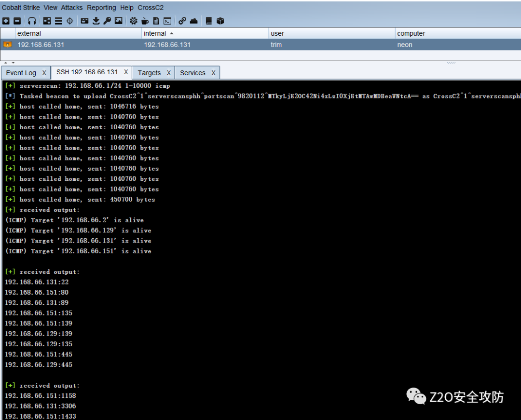Screen dimensions: 521x420
Task: Open the Downloaded files icon
Action: [x=96, y=21]
